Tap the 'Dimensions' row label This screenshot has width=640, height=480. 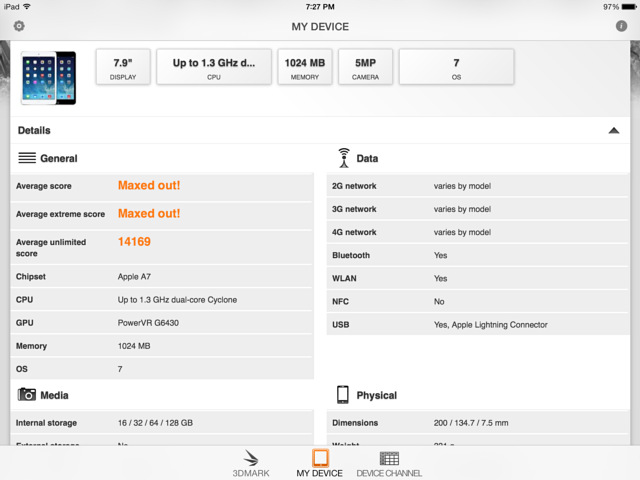(x=355, y=423)
